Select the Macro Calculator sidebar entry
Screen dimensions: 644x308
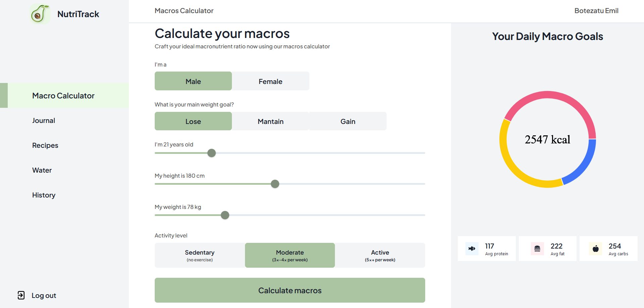(63, 95)
